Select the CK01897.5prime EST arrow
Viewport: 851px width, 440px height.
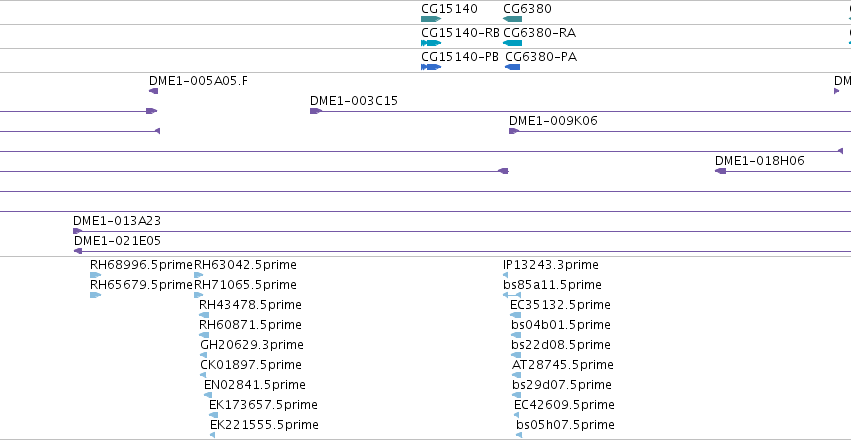point(203,375)
